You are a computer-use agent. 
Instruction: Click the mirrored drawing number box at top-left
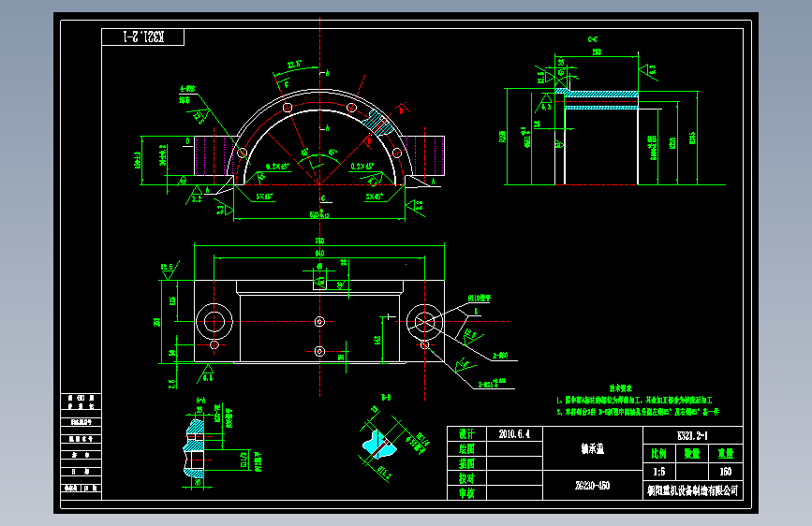143,37
